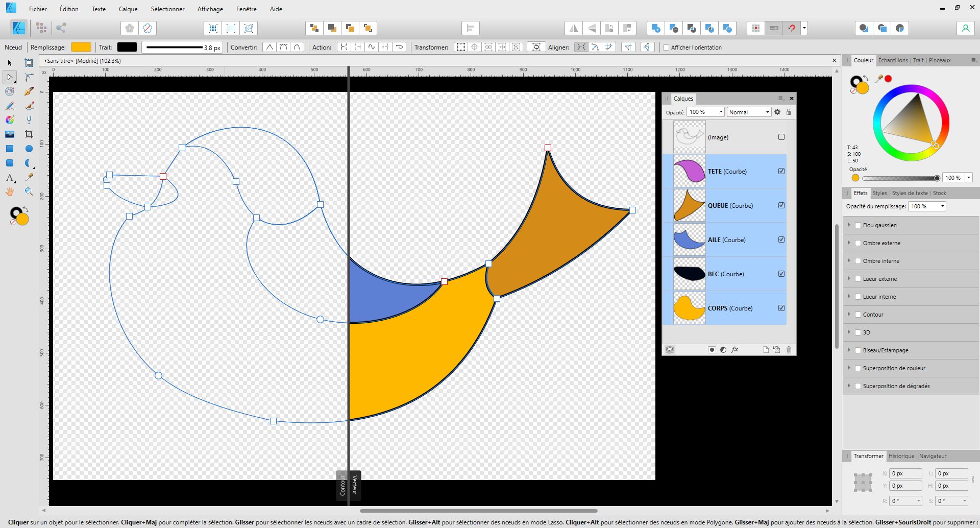The image size is (980, 528).
Task: Open the Calques blend options gear
Action: click(x=777, y=112)
